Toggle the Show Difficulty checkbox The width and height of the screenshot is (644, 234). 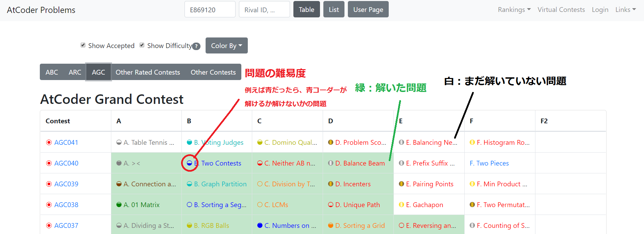(142, 45)
